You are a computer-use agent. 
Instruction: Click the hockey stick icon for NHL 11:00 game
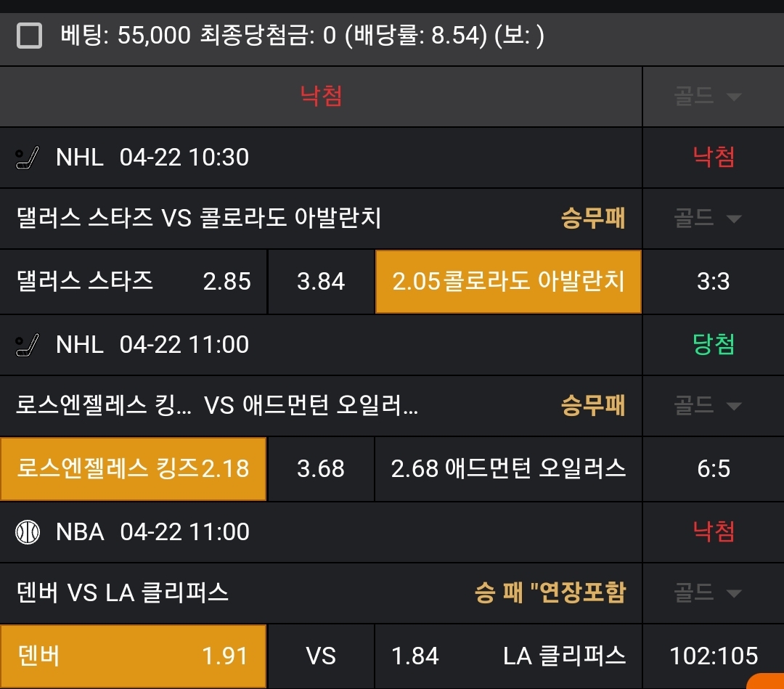(x=27, y=345)
